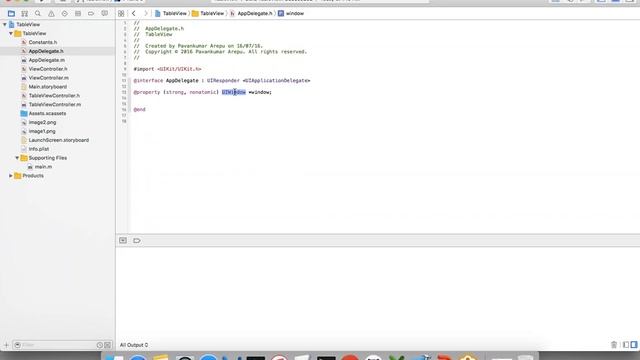Open the Symbol navigator
This screenshot has height=360, width=640.
(24, 13)
